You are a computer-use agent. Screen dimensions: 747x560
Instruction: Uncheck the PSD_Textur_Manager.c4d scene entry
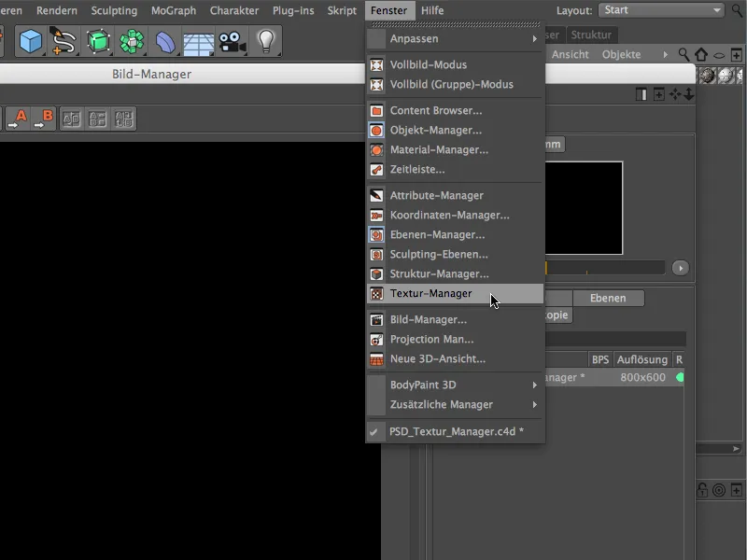point(458,431)
